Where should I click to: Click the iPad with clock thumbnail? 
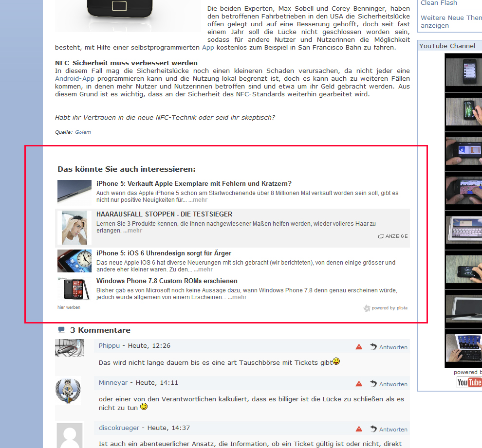click(x=74, y=261)
